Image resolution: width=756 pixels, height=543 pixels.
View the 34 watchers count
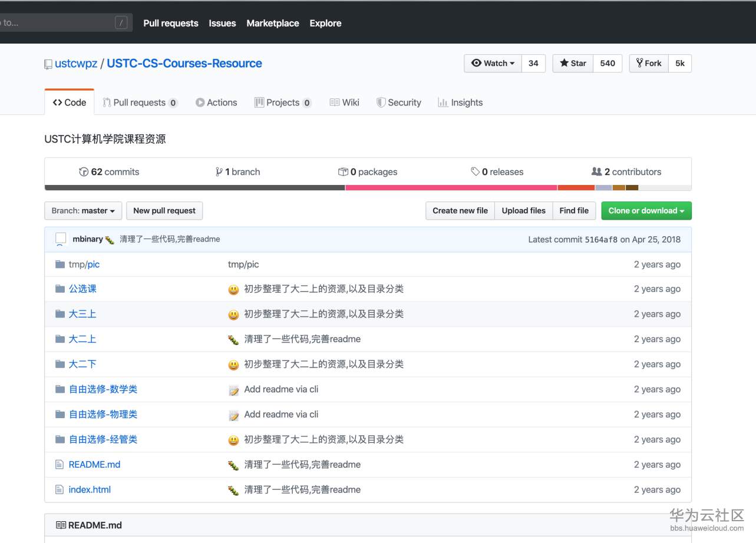533,64
